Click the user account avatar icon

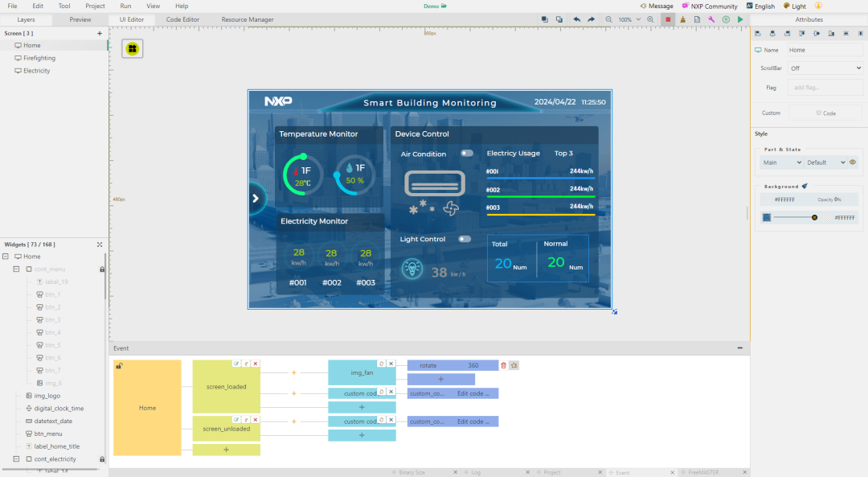pos(818,6)
